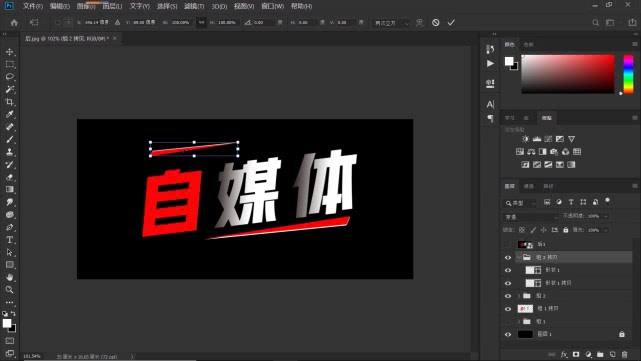Switch to the 路径 paths tab

(x=548, y=186)
